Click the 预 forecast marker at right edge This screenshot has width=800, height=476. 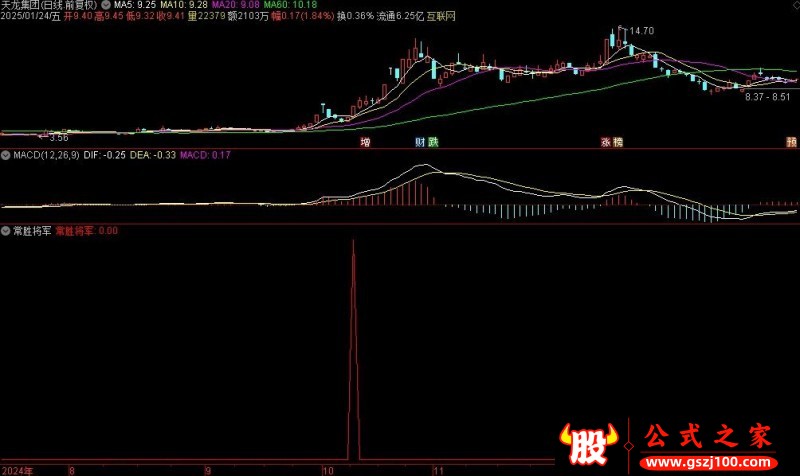pyautogui.click(x=791, y=142)
